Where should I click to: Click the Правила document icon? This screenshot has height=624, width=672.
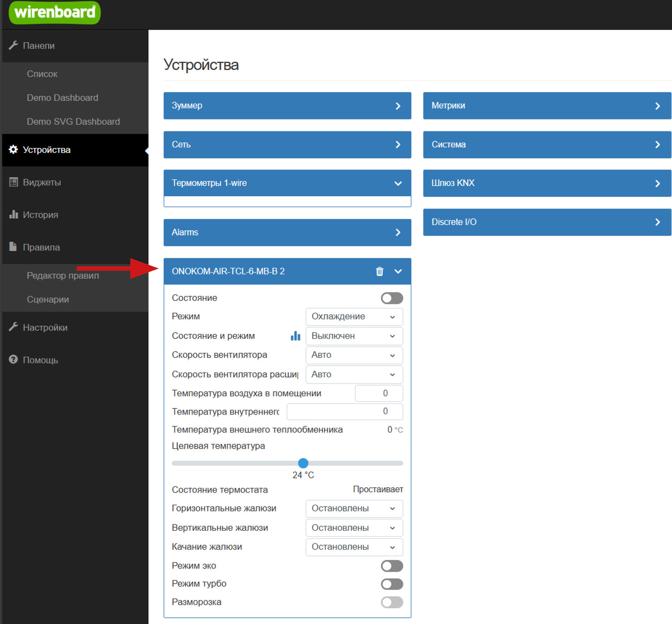coord(13,247)
